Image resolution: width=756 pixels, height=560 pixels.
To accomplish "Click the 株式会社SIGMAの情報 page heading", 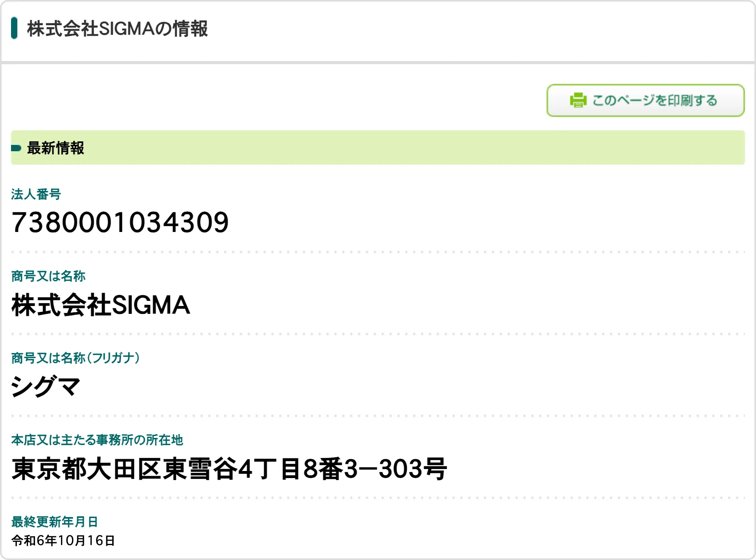I will point(117,29).
